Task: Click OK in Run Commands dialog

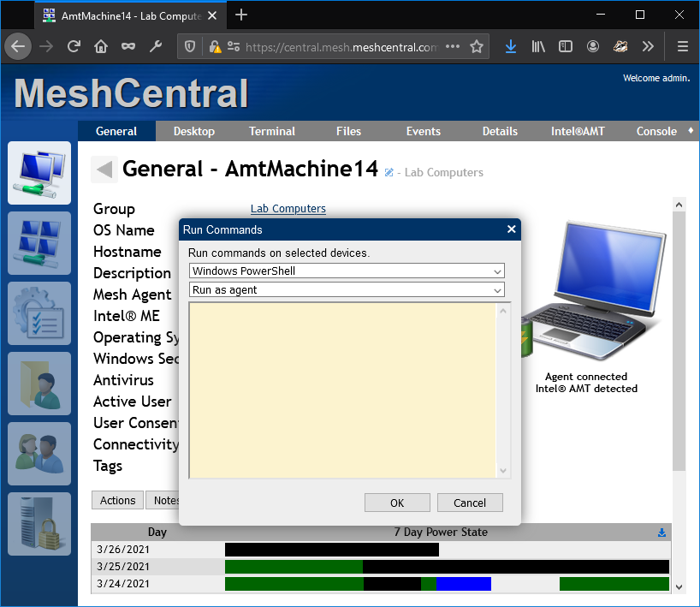Action: pos(397,503)
